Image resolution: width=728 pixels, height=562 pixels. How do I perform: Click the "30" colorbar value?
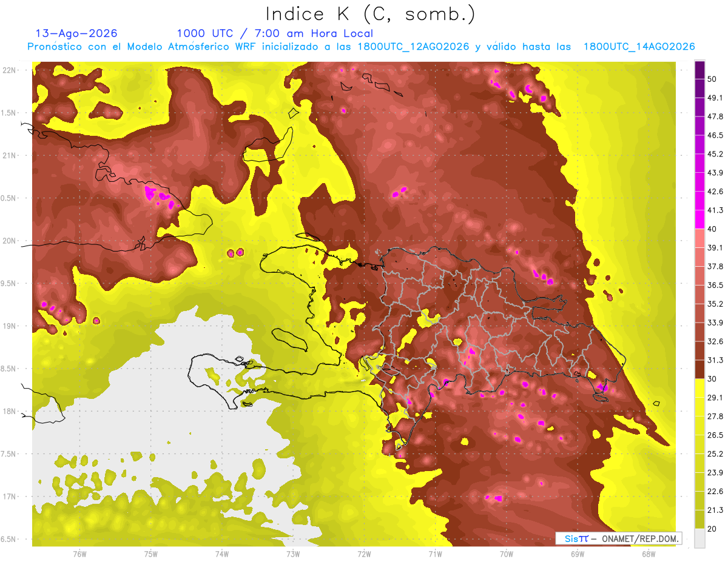712,379
